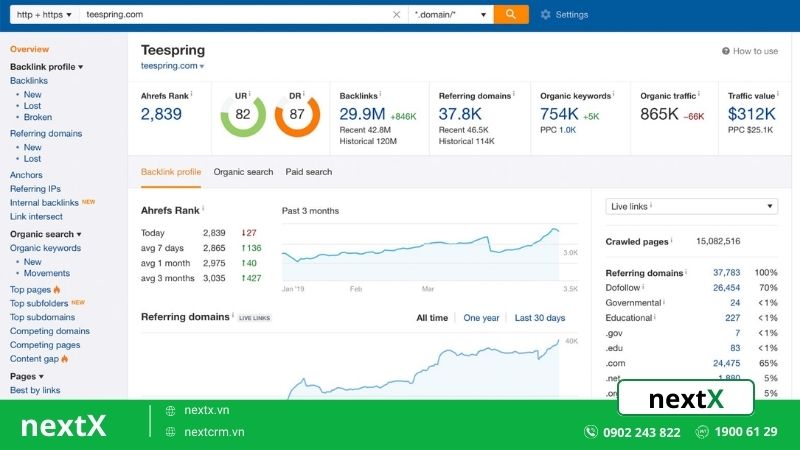The image size is (800, 450).
Task: Open the 26,454 Dofollow count
Action: pyautogui.click(x=726, y=288)
